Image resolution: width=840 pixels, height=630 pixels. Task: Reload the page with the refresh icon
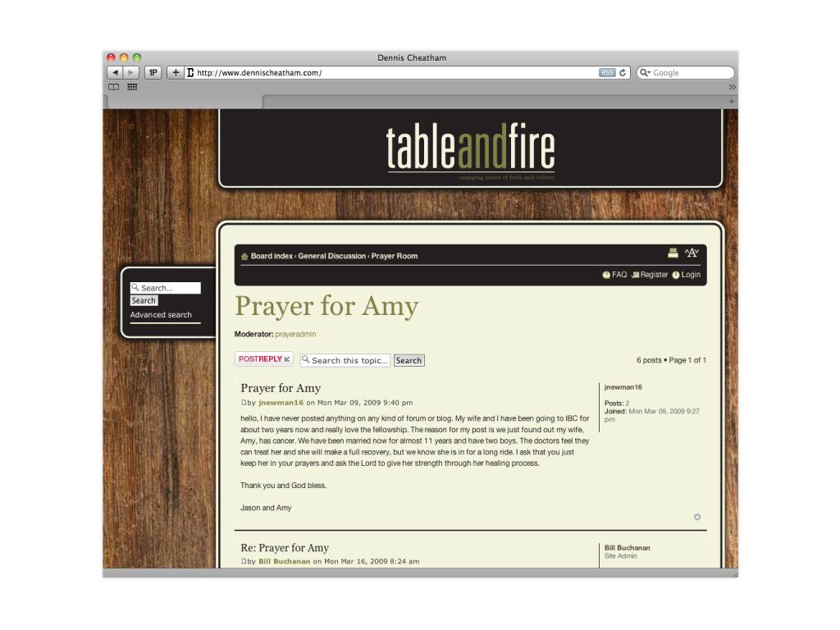(x=623, y=73)
